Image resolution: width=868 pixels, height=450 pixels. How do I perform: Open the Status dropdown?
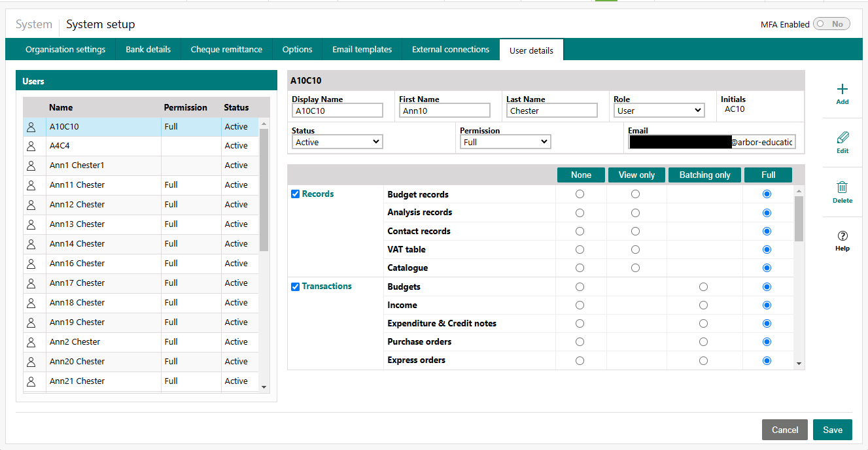(x=338, y=142)
